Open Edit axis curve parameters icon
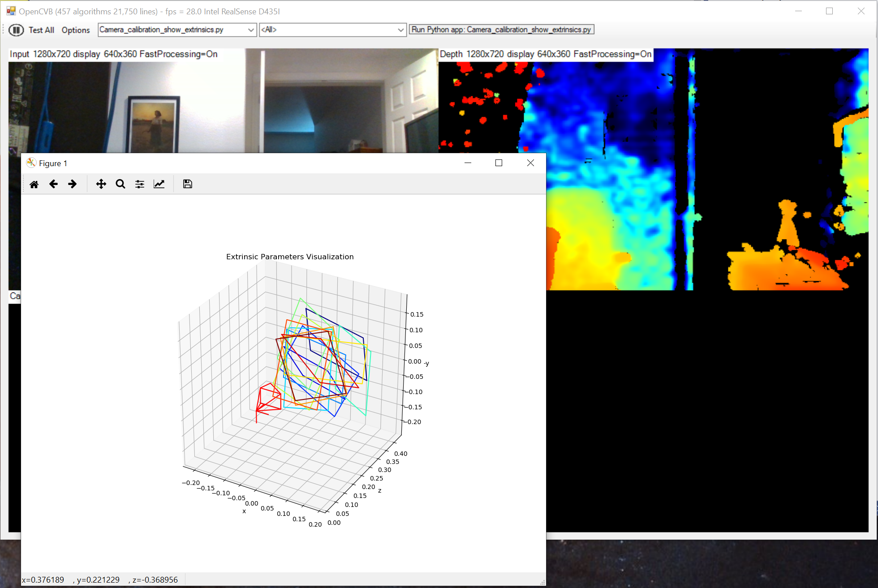Screen dimensions: 878x588 (159, 184)
